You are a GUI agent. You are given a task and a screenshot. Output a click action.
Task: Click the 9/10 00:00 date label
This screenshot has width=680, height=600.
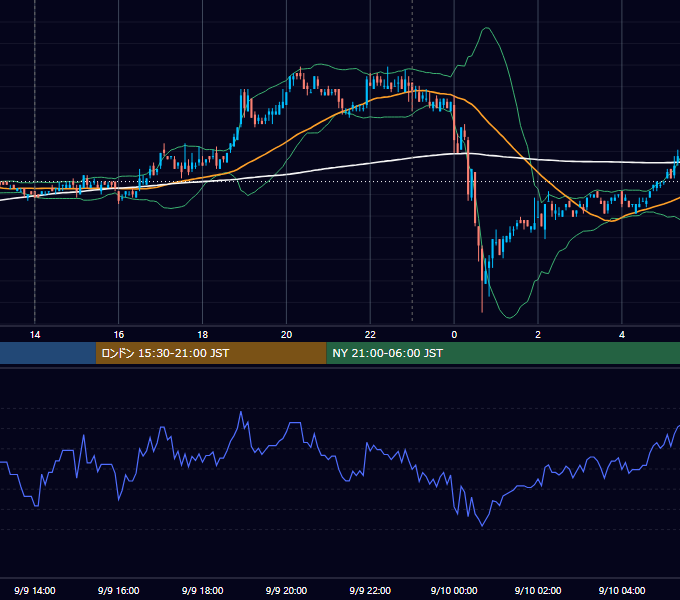(x=454, y=590)
